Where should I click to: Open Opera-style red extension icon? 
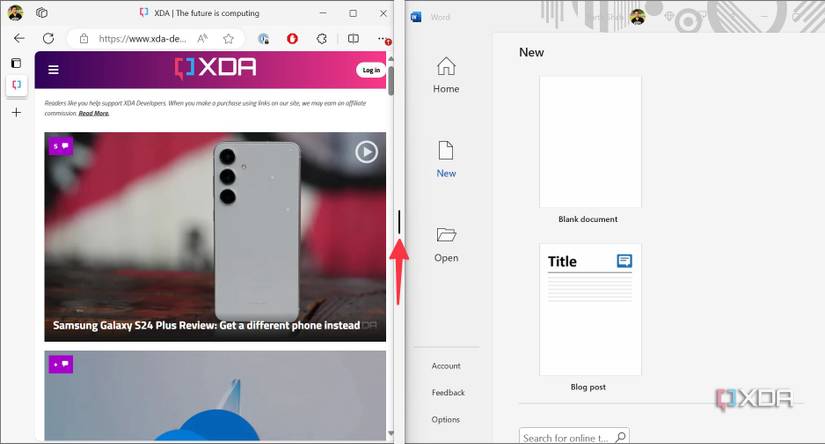point(293,38)
